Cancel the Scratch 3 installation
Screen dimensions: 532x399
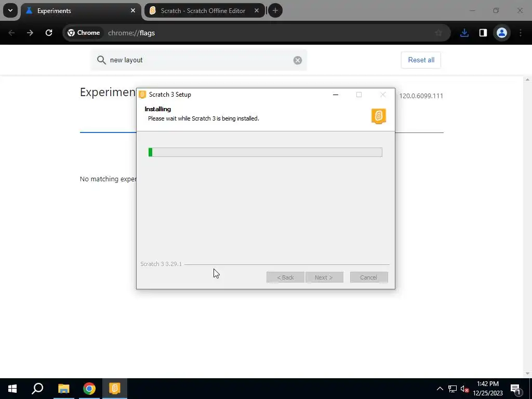coord(369,277)
